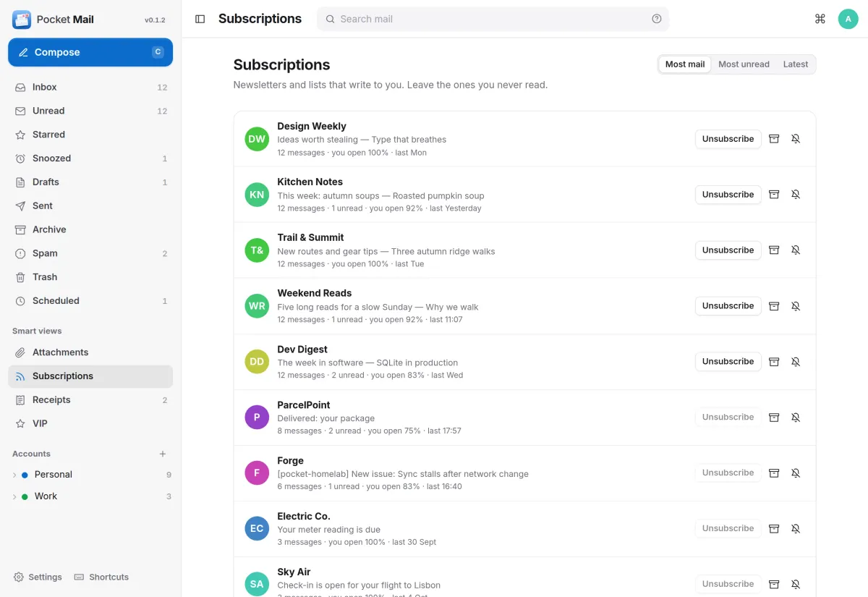
Task: Open Snoozed mail
Action: click(x=90, y=158)
